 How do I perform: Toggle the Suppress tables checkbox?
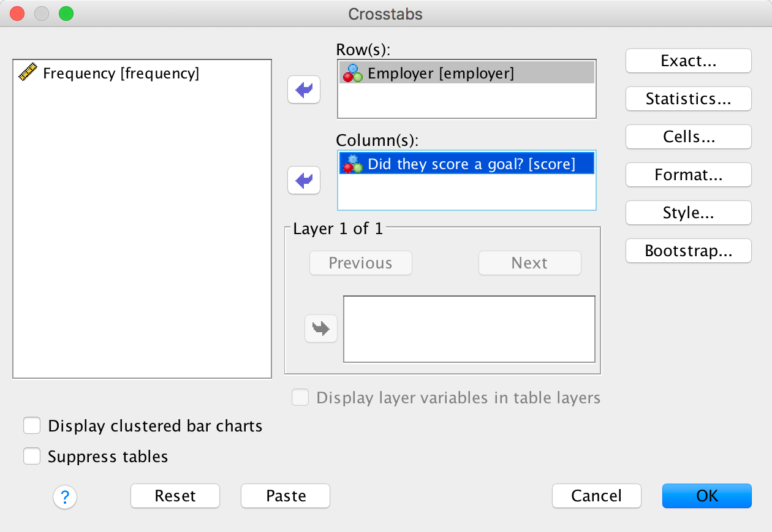tap(32, 457)
